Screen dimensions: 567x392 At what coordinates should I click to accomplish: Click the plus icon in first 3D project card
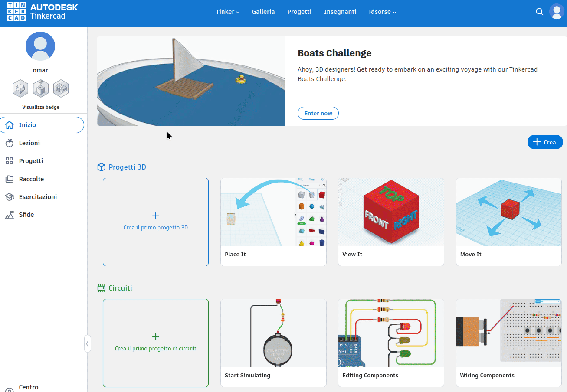coord(156,216)
